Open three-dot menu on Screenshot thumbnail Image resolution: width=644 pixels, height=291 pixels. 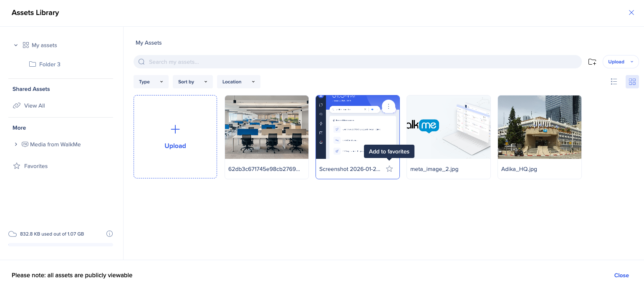[389, 106]
